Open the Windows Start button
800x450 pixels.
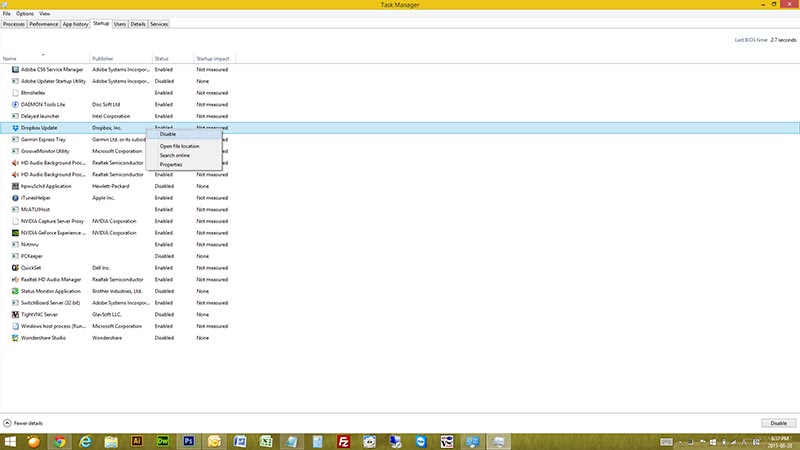10,441
